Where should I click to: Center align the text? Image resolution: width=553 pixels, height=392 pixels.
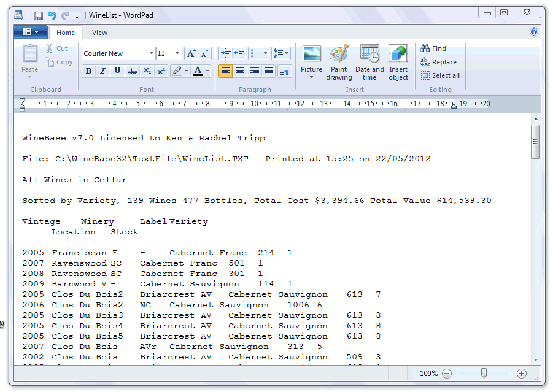[x=240, y=71]
